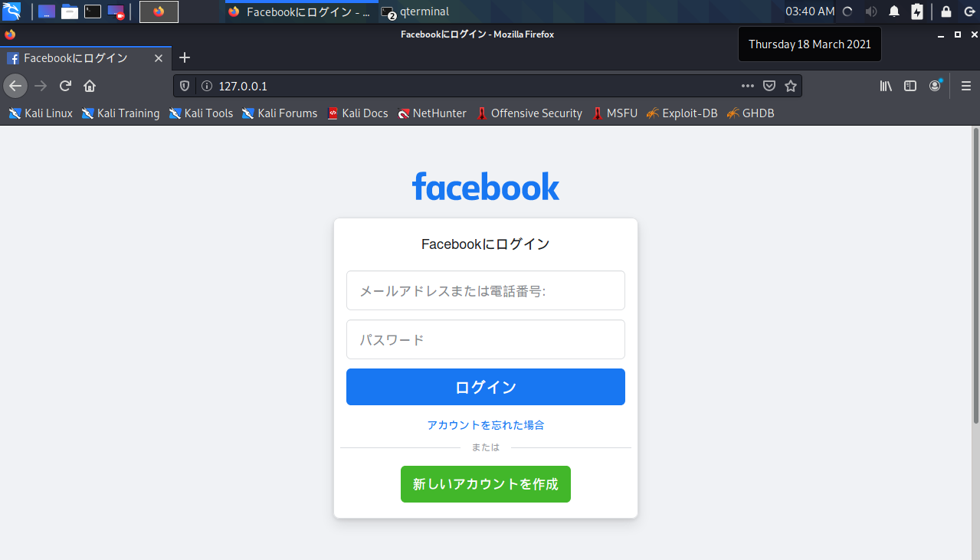The width and height of the screenshot is (980, 560).
Task: Click the 03:40 AM panel clock
Action: [x=810, y=11]
